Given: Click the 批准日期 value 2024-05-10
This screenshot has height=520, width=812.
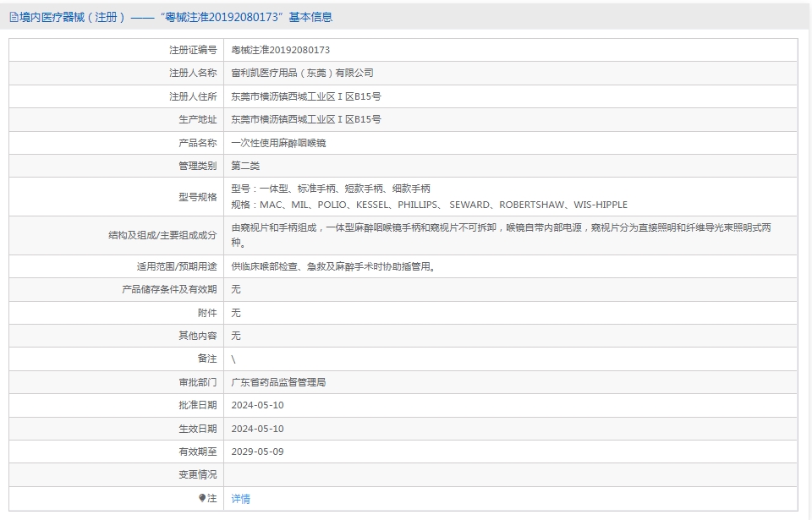Looking at the screenshot, I should [x=257, y=405].
